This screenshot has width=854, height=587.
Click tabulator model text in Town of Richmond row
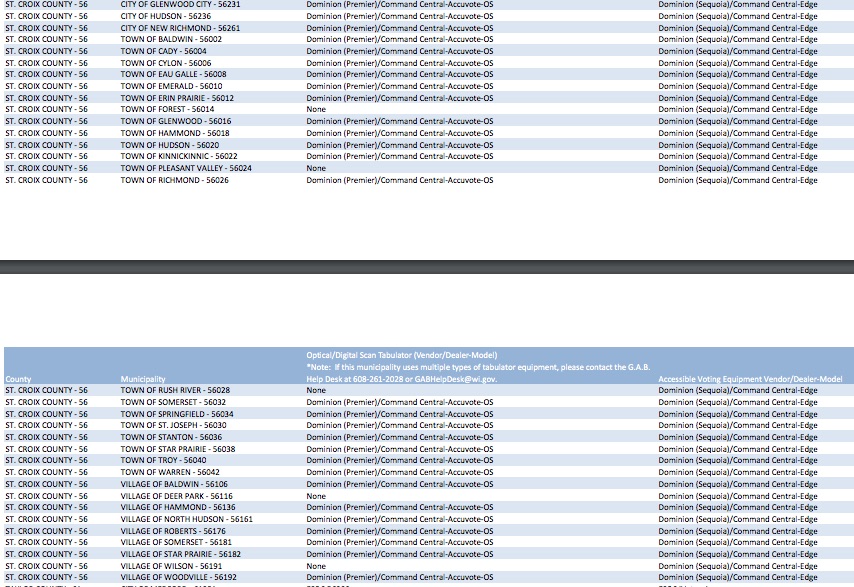click(x=400, y=180)
